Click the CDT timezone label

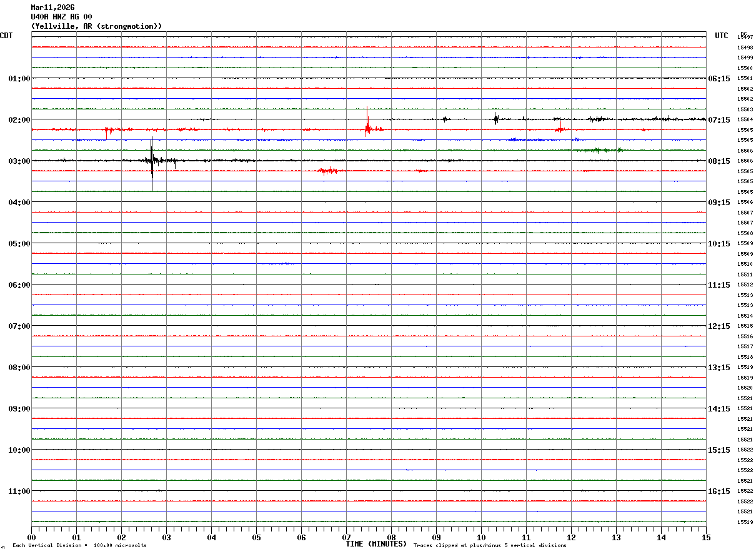pos(6,36)
